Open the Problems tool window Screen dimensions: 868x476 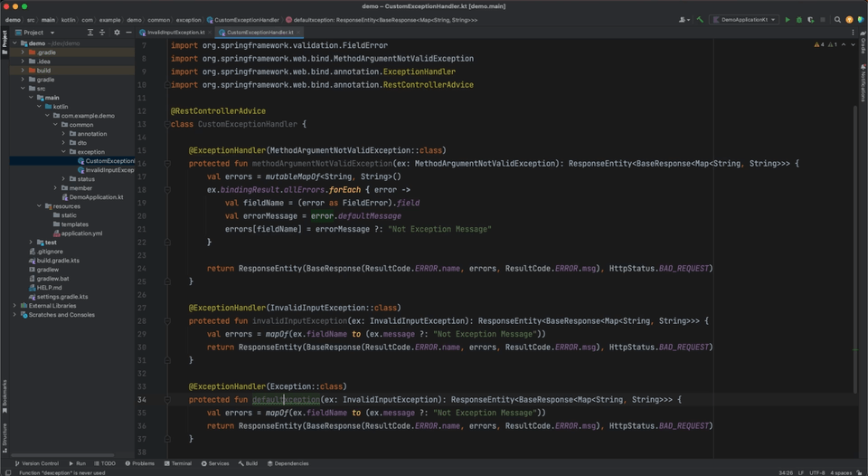pos(139,463)
